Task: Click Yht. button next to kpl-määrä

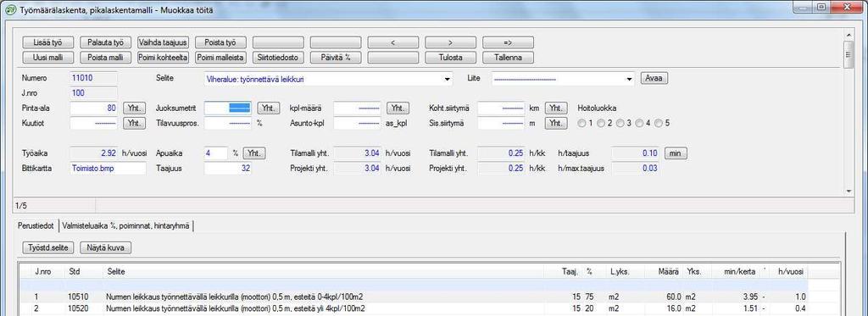Action: pyautogui.click(x=398, y=108)
